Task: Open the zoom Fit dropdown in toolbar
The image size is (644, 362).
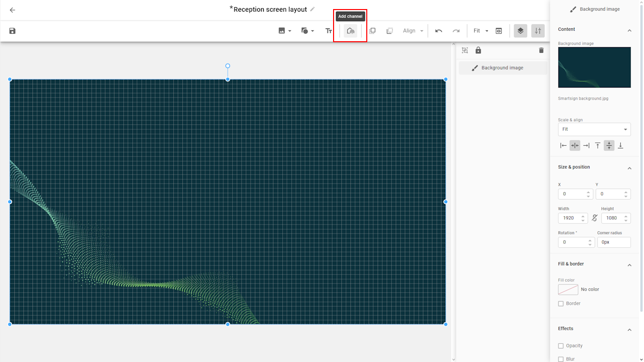Action: click(x=480, y=31)
